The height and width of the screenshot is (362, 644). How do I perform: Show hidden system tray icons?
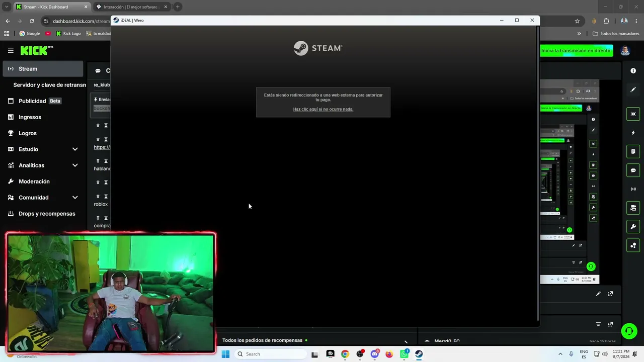pos(560,354)
